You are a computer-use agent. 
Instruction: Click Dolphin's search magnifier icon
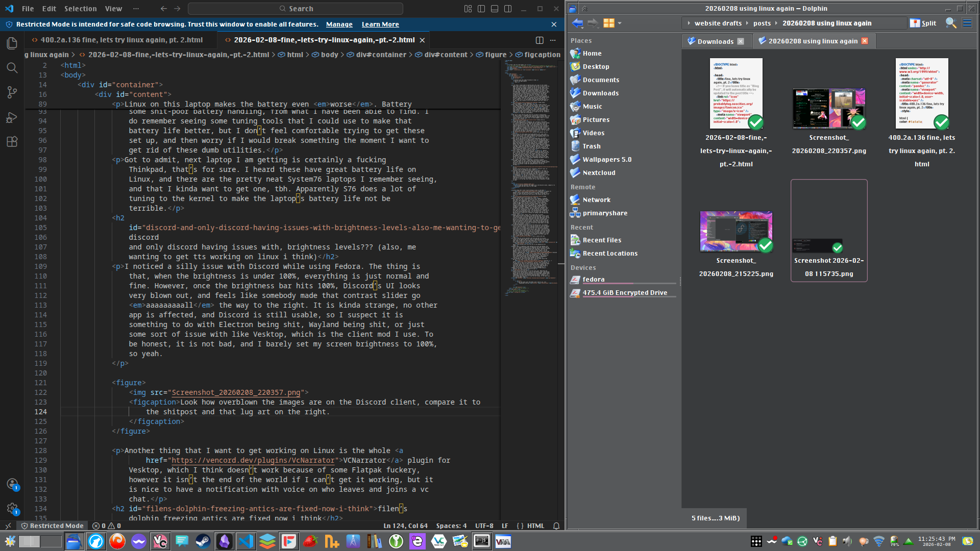[x=950, y=23]
